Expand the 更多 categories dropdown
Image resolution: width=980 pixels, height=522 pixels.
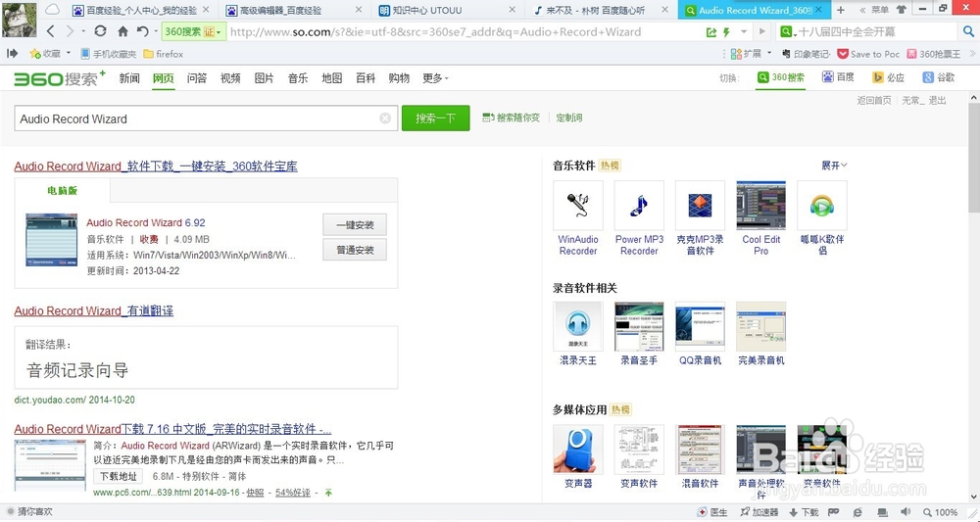(x=436, y=78)
